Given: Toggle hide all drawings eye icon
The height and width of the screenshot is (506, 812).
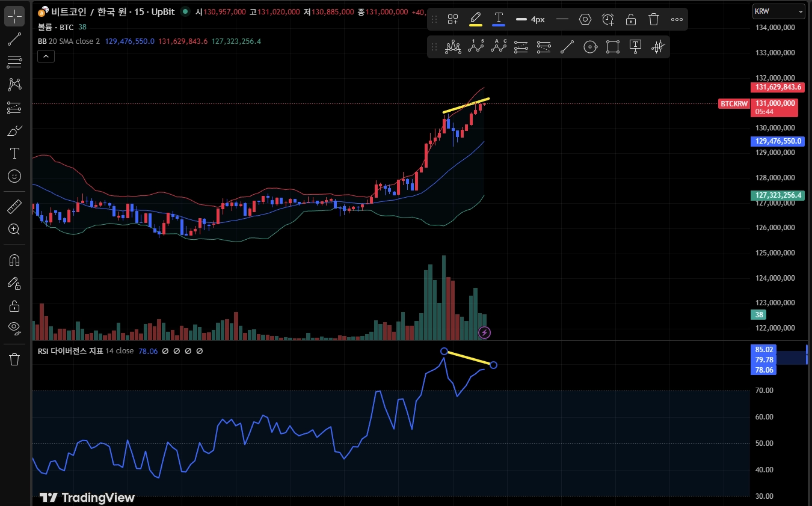Looking at the screenshot, I should point(14,328).
